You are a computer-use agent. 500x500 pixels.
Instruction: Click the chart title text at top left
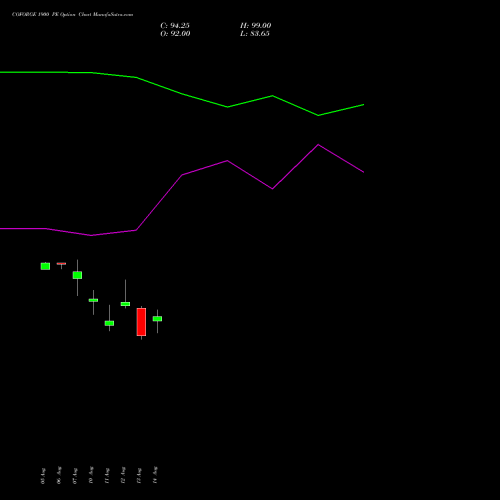(x=72, y=15)
